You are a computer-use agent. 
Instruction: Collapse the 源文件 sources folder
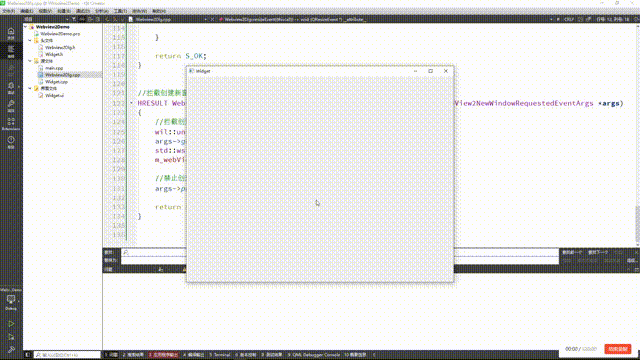click(x=30, y=61)
